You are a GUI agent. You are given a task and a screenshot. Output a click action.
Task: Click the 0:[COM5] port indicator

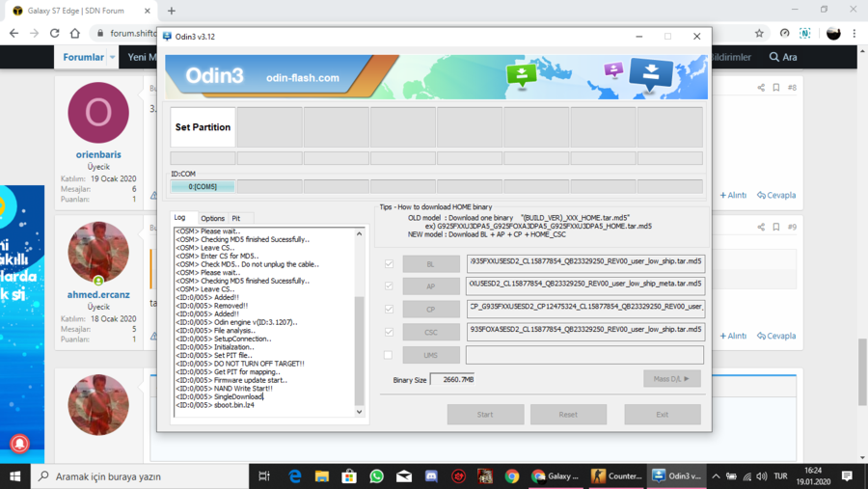(x=203, y=186)
